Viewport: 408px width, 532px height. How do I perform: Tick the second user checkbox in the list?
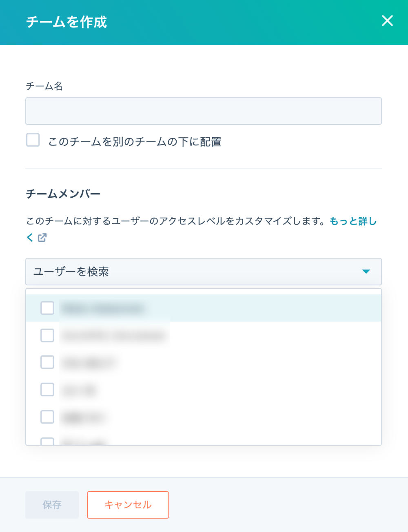tap(47, 335)
